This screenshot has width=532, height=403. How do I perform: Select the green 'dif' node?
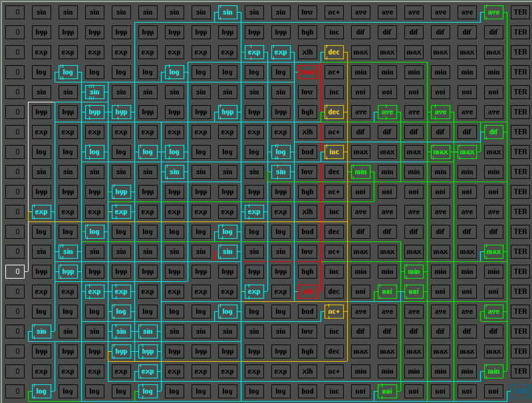[x=493, y=132]
